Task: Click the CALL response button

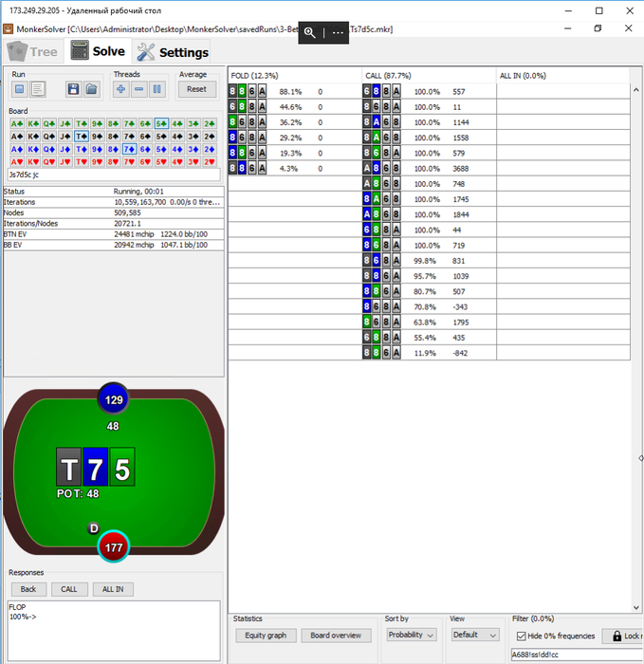Action: coord(69,589)
